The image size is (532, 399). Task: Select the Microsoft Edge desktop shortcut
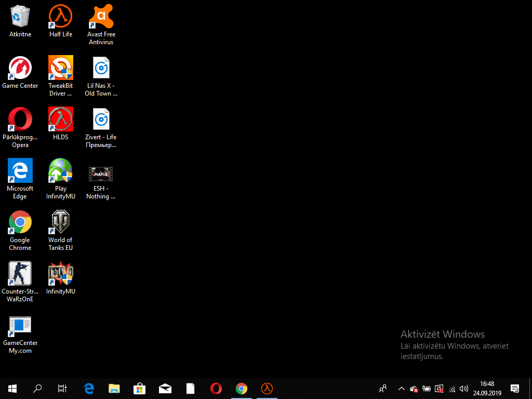pos(20,179)
